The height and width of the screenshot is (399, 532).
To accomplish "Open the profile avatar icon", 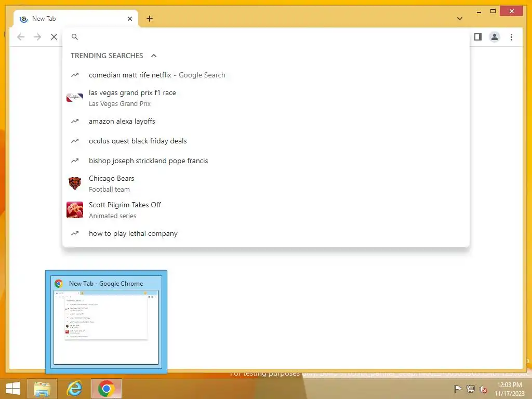I will [x=495, y=37].
